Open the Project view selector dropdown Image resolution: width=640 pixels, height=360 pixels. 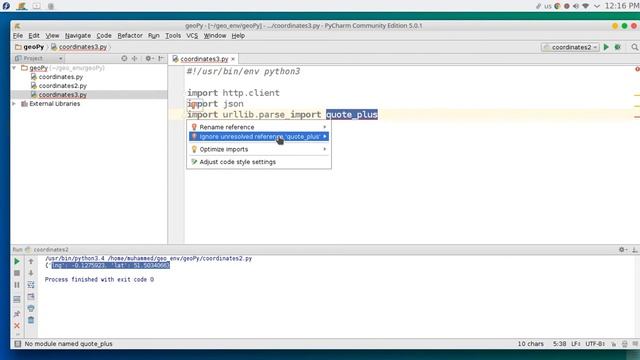pos(39,58)
